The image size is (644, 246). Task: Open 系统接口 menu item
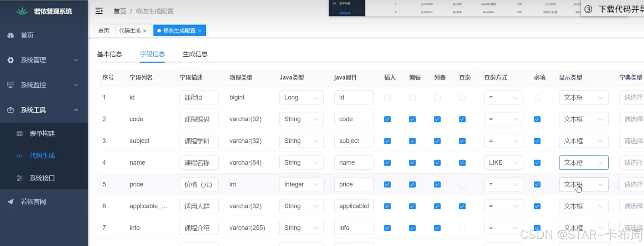click(x=44, y=178)
